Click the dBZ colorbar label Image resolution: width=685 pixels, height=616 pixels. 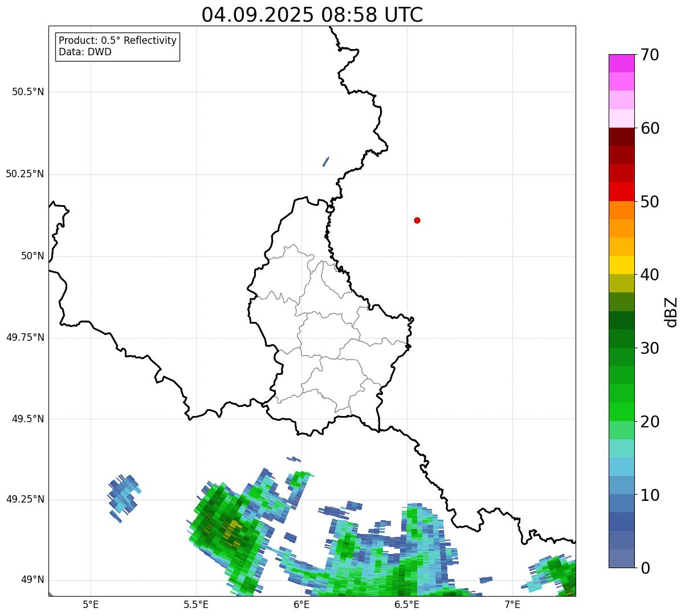click(671, 312)
